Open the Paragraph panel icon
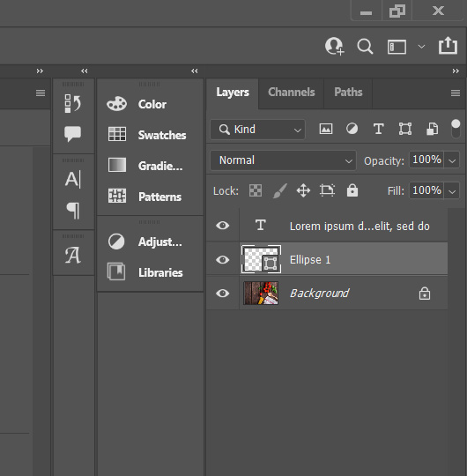Screen dimensions: 467x476 click(x=73, y=211)
